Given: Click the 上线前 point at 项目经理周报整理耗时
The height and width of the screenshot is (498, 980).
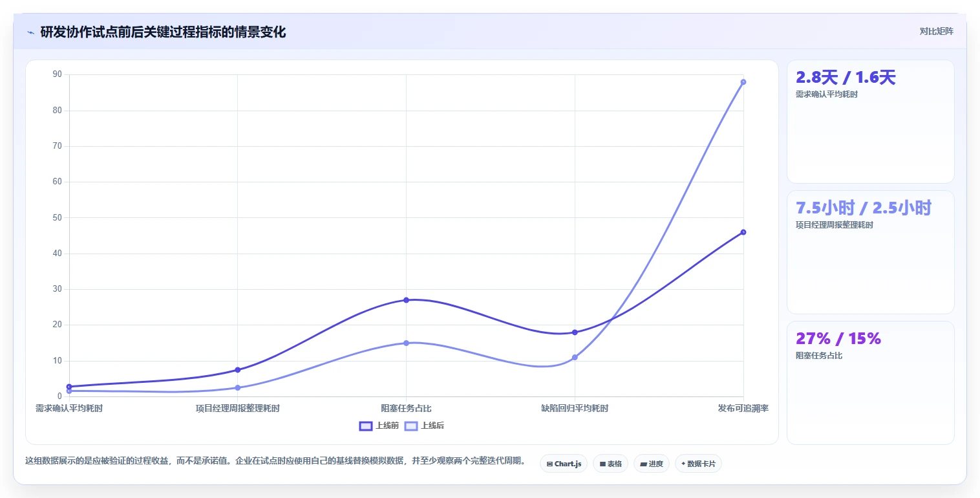Looking at the screenshot, I should pos(237,370).
